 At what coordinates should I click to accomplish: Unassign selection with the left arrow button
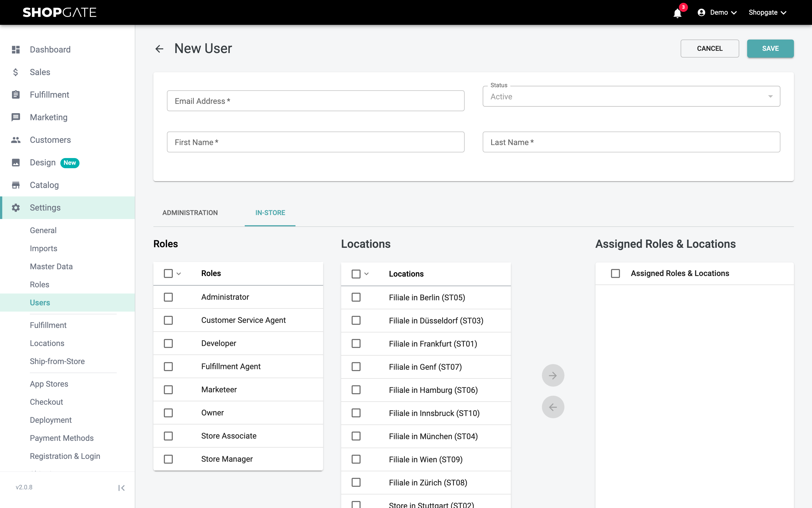553,407
